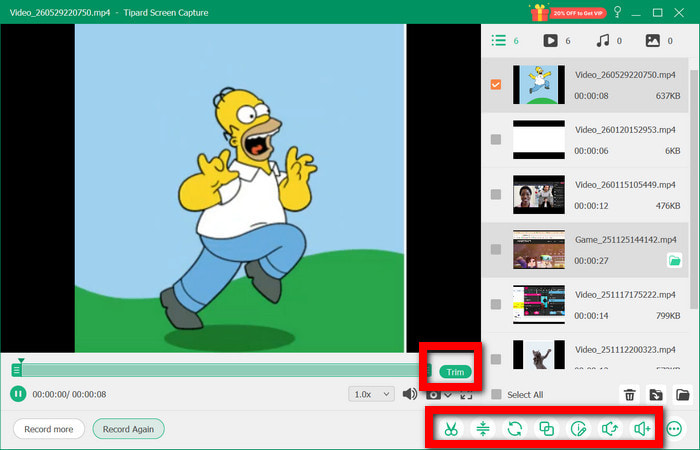This screenshot has height=450, width=700.
Task: Select thumbnail of Video_251117175222.mp4
Action: (539, 304)
